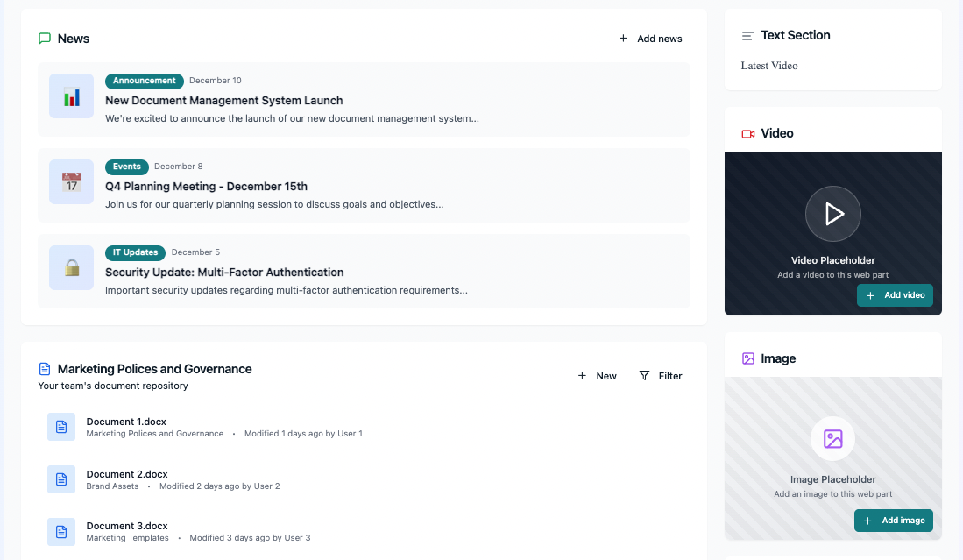Click the document icon next to Marketing Polices heading
The width and height of the screenshot is (963, 560).
[x=43, y=369]
